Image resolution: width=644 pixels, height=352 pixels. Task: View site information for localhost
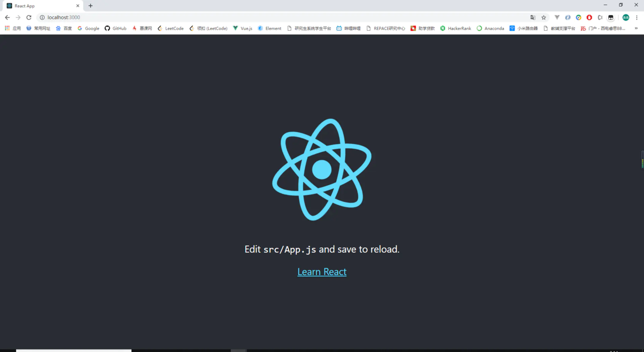click(x=42, y=17)
